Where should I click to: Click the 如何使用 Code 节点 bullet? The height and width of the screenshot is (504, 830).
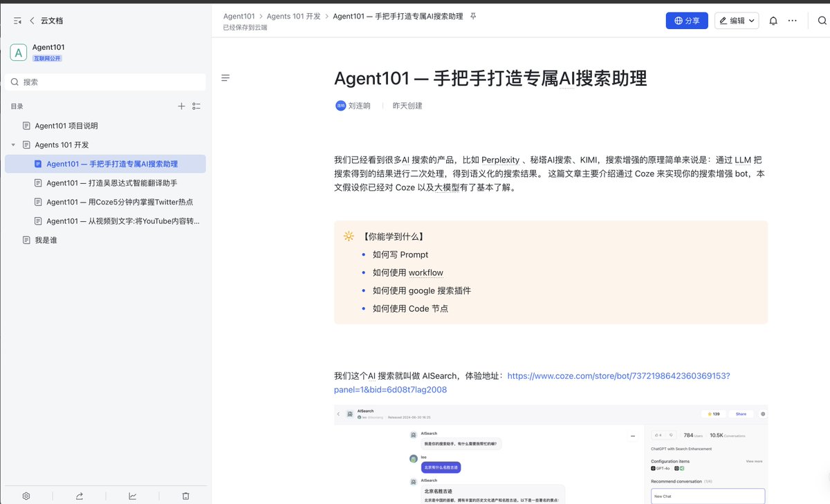click(x=410, y=308)
